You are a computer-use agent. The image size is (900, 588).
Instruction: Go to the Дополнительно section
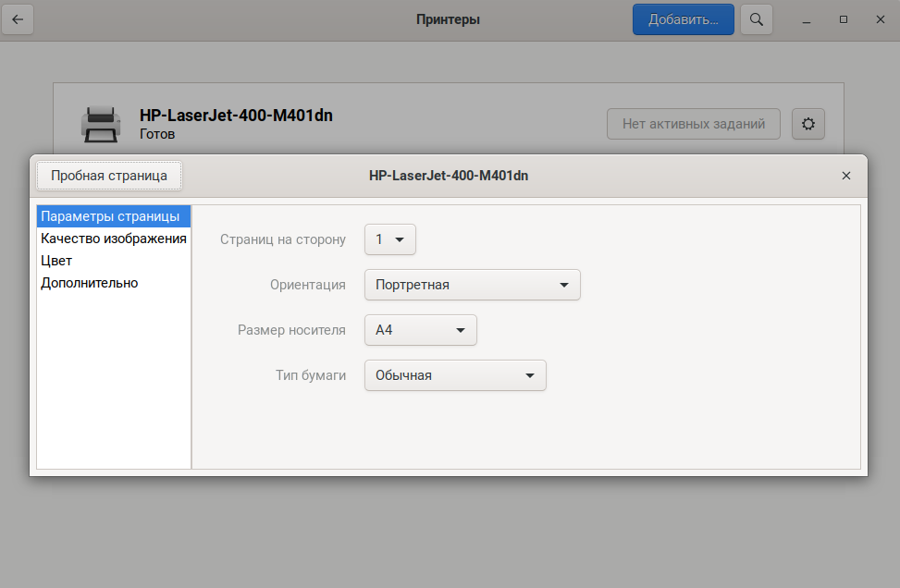pos(89,283)
